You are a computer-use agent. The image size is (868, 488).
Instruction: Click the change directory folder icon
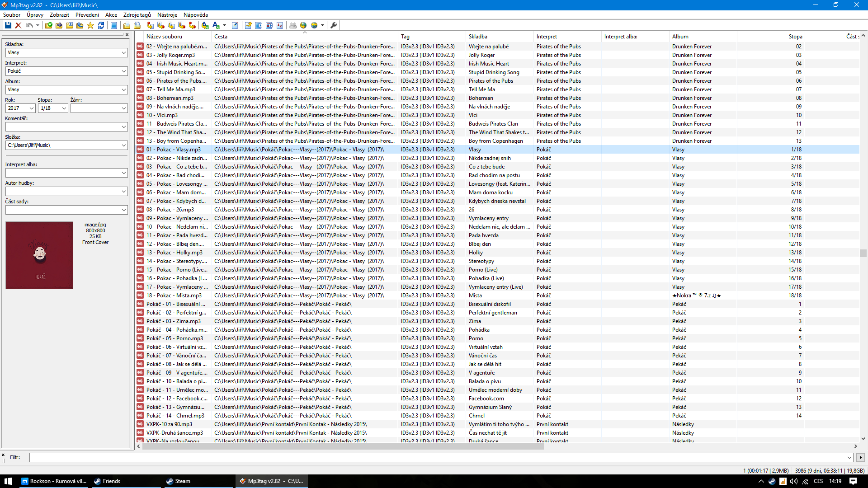pos(48,25)
